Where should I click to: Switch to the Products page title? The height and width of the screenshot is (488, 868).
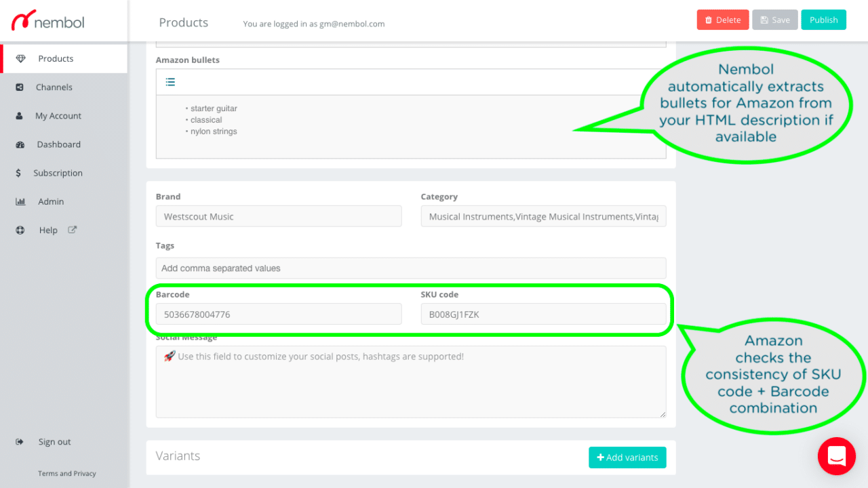(x=183, y=22)
